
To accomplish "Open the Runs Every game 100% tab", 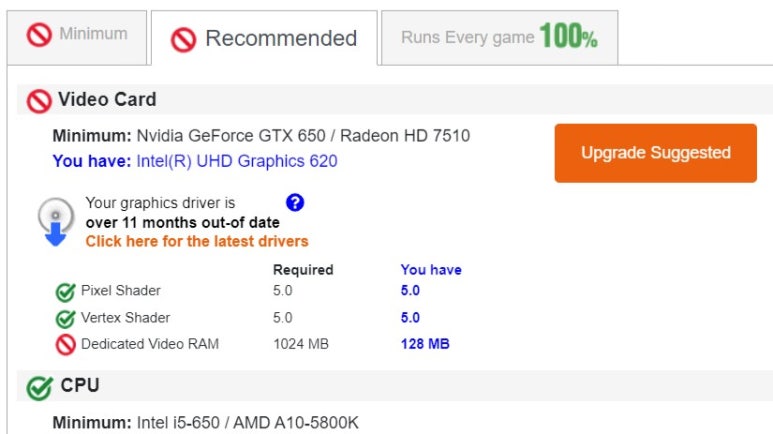I will click(498, 38).
